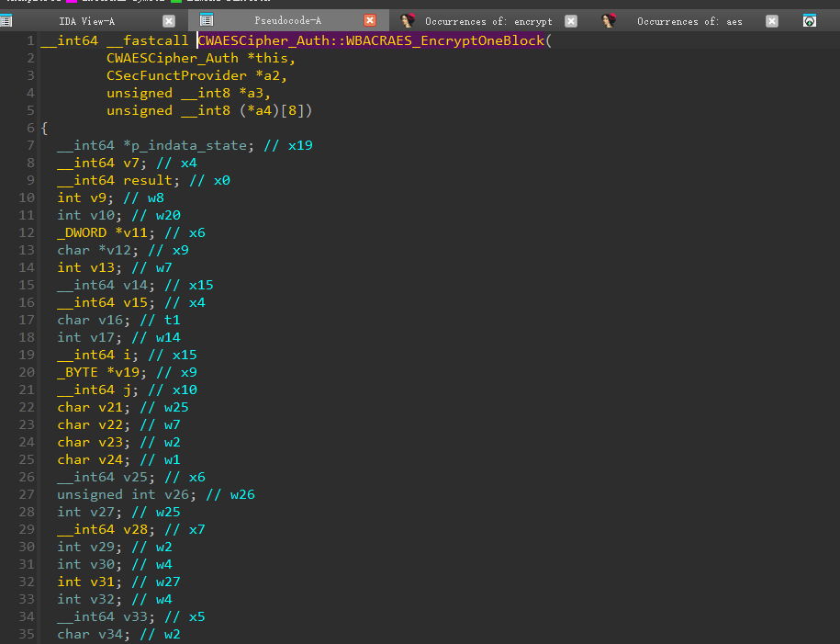
Task: Click the portrait icon on aes occurrences tab
Action: pyautogui.click(x=609, y=21)
